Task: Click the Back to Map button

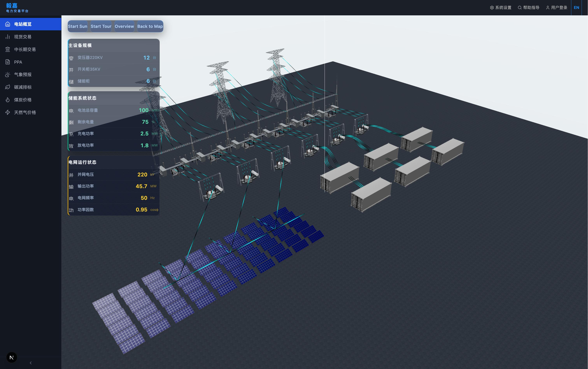Action: pos(150,26)
